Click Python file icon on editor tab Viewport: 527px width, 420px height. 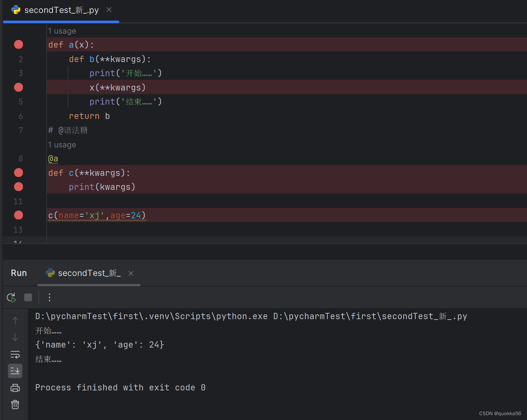(x=16, y=10)
